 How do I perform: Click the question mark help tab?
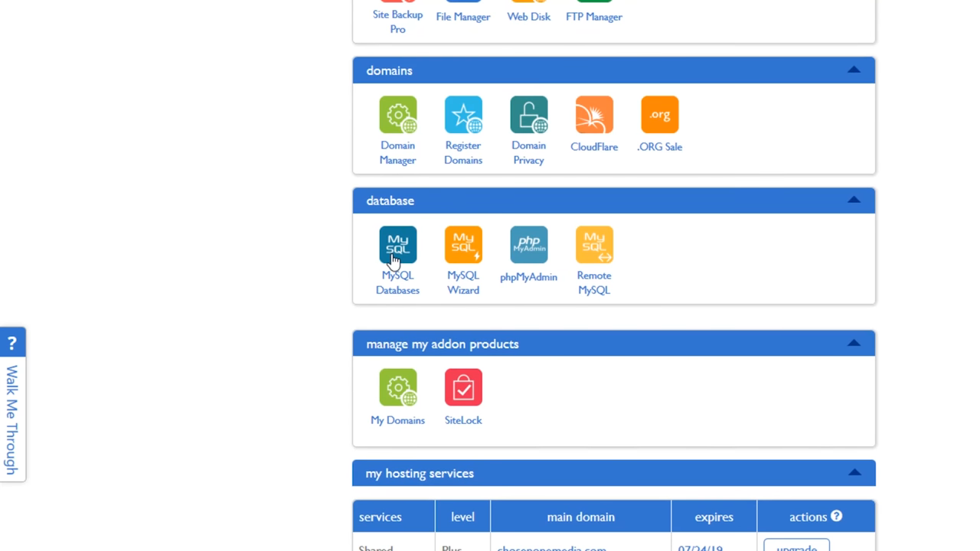tap(12, 343)
